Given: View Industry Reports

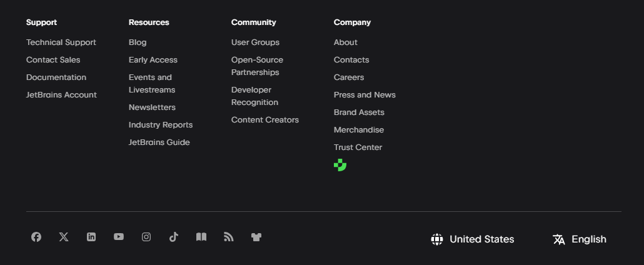Looking at the screenshot, I should (161, 125).
